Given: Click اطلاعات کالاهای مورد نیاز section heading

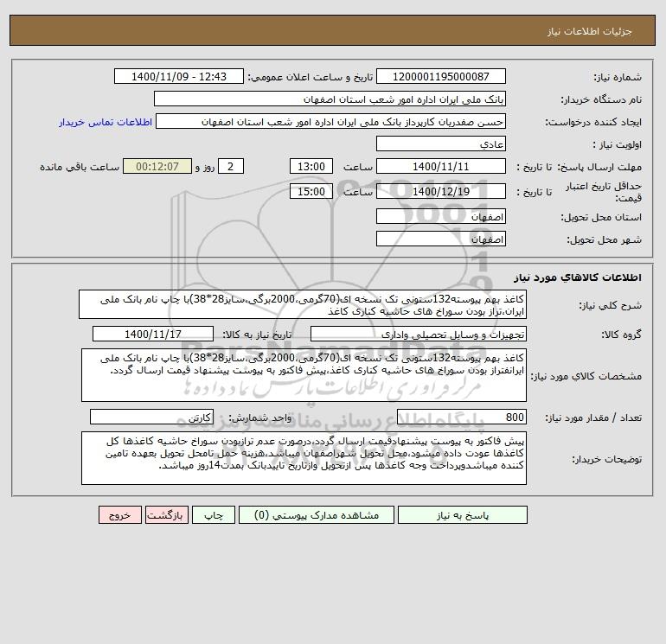Looking at the screenshot, I should [578, 277].
